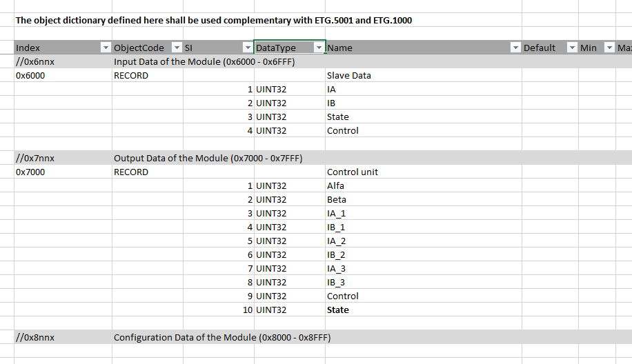This screenshot has height=364, width=632.
Task: Select the RECORD cell for 0x7000
Action: tap(148, 172)
